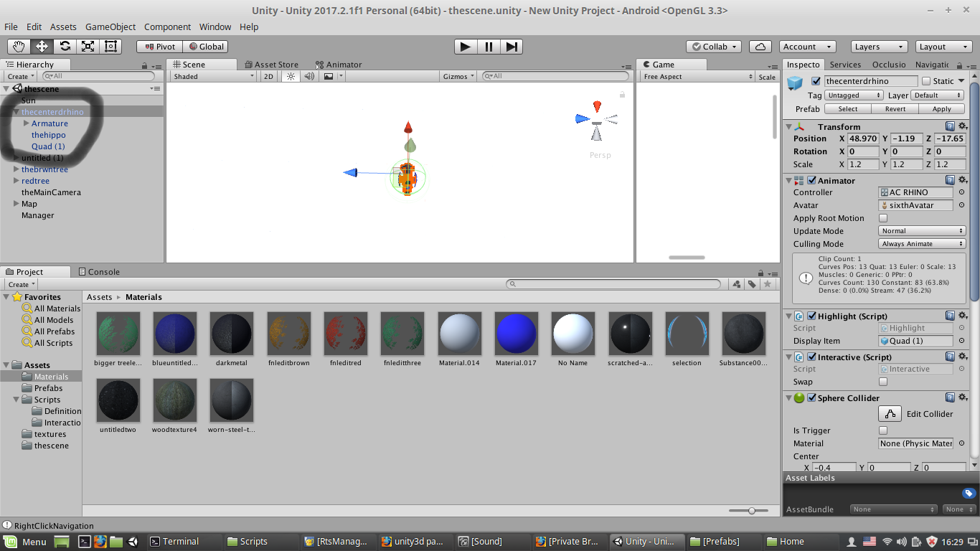The image size is (980, 551).
Task: Expand the Armature hierarchy item
Action: [27, 123]
